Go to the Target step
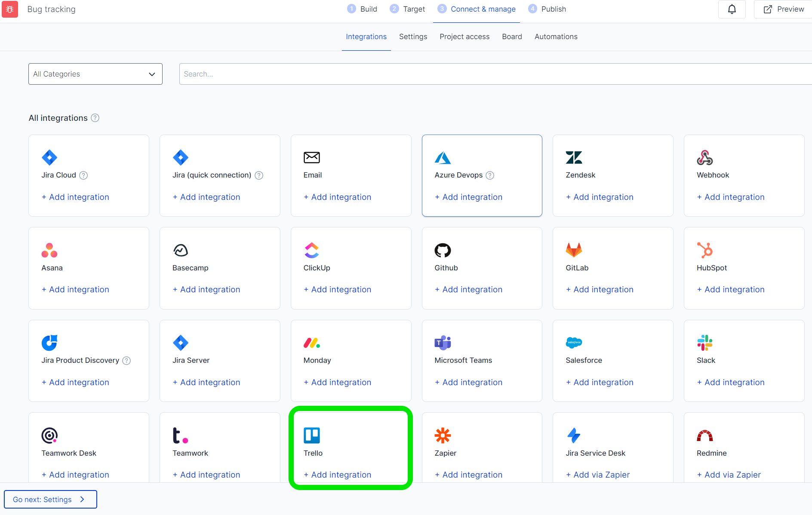The width and height of the screenshot is (812, 515). 407,9
